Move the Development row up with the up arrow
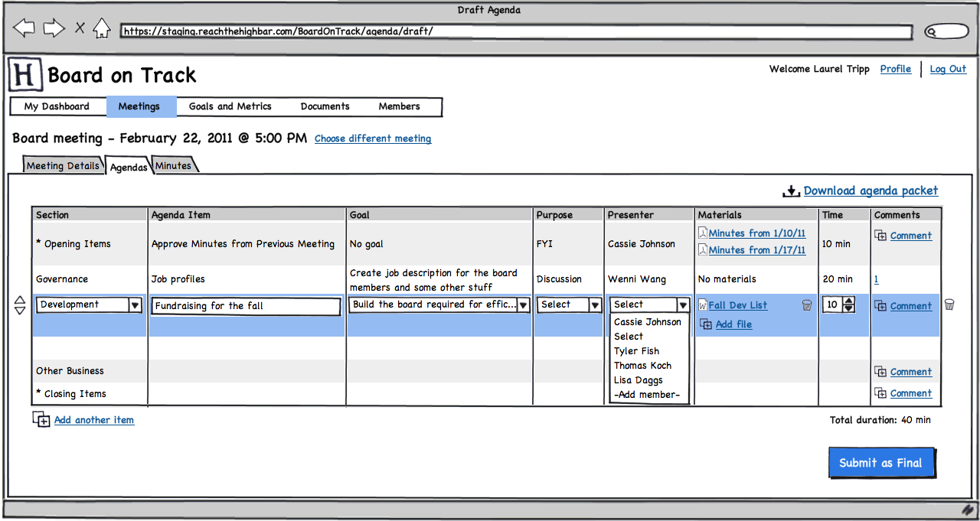 (21, 300)
